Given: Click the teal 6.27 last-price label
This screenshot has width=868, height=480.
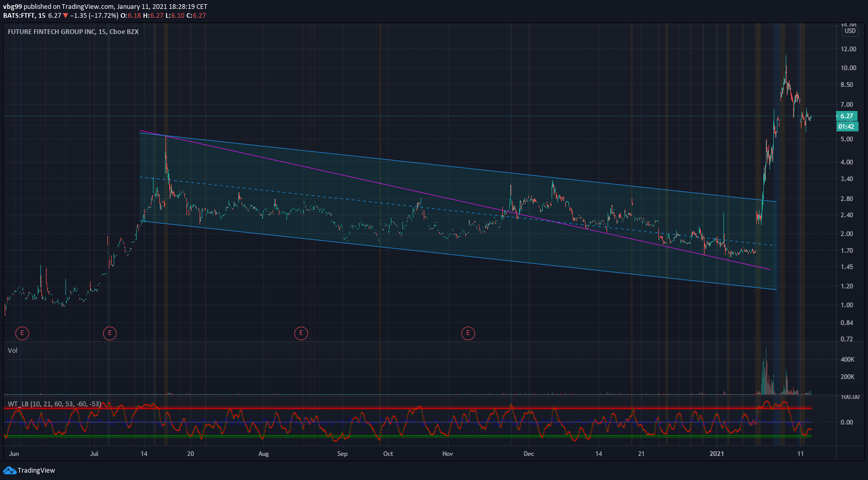Looking at the screenshot, I should click(847, 116).
